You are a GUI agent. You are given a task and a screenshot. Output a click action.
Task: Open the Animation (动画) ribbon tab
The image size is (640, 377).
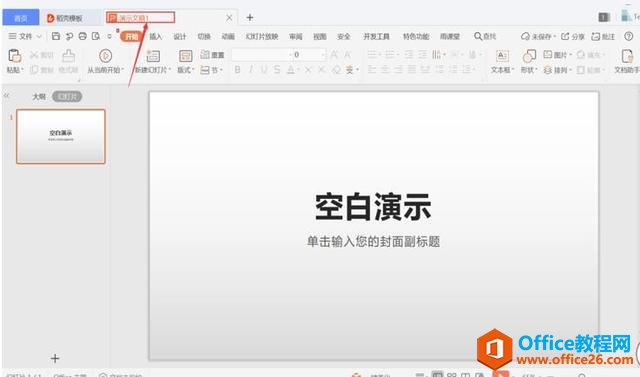(x=228, y=36)
